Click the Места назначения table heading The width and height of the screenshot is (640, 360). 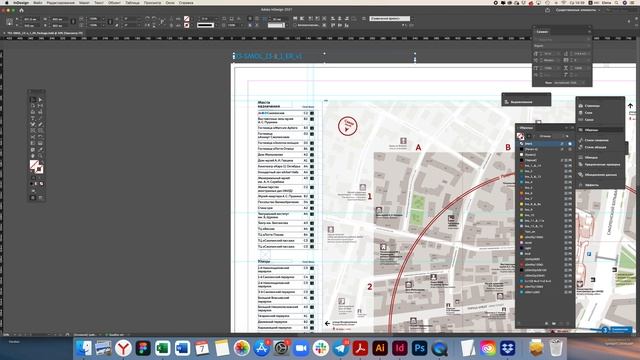pyautogui.click(x=269, y=104)
